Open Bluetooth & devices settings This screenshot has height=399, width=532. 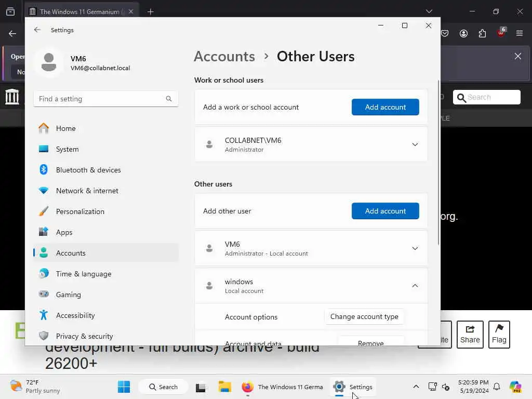click(x=106, y=170)
